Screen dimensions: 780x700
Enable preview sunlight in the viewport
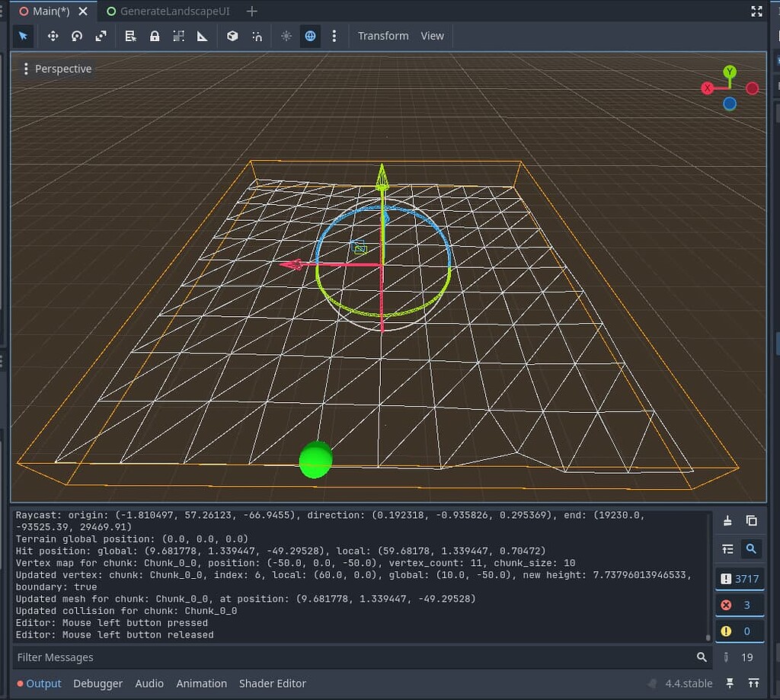click(x=286, y=36)
